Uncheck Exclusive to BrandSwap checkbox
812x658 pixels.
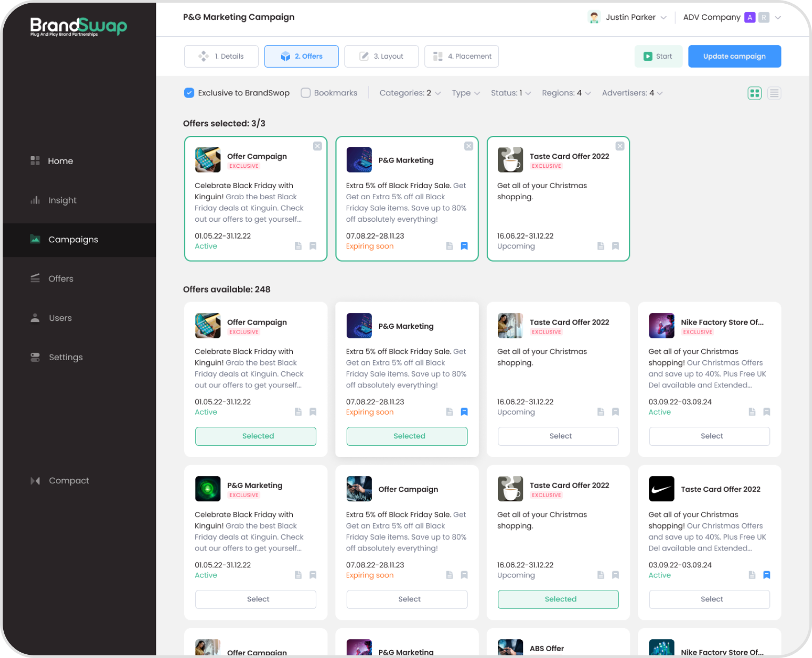pos(189,93)
